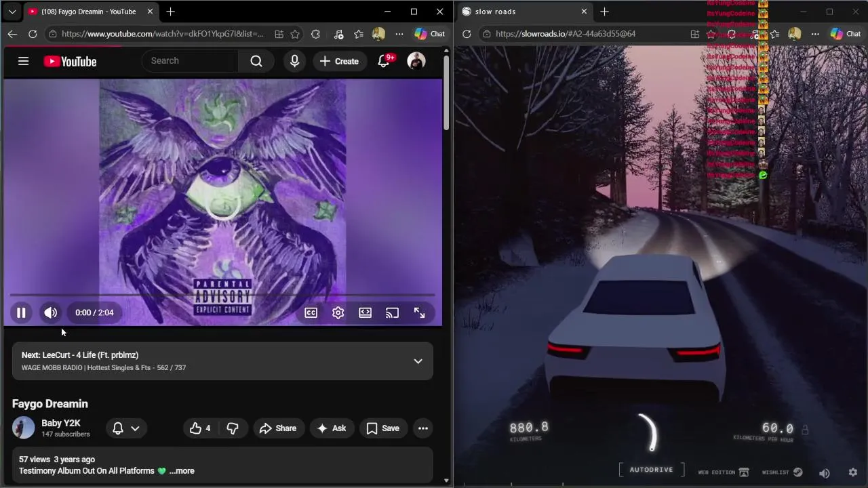Click the Ask button below video
Viewport: 868px width, 488px height.
(x=331, y=428)
